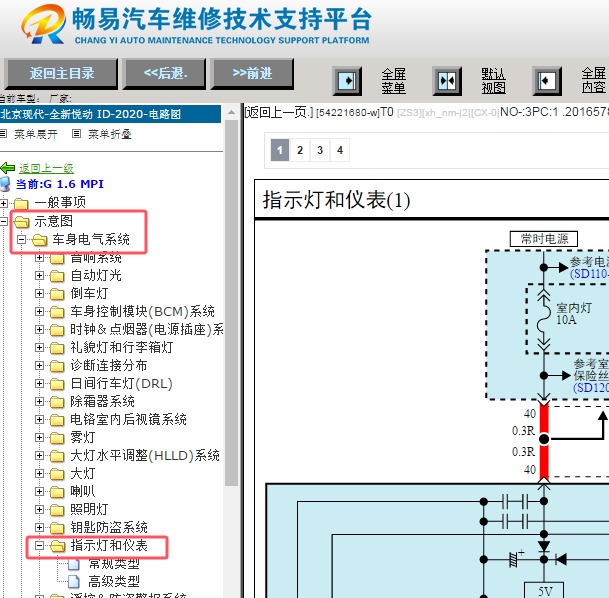Click the 默认视图 text label

coord(493,81)
